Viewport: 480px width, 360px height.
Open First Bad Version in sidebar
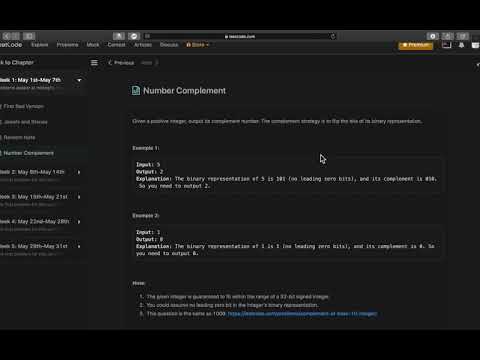tap(23, 106)
